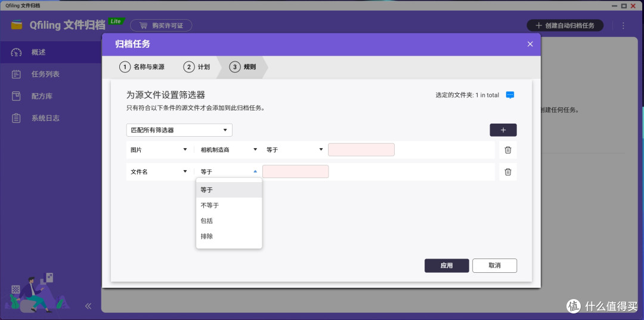This screenshot has height=320, width=644.
Task: Click the recipe library icon in sidebar
Action: [x=16, y=96]
